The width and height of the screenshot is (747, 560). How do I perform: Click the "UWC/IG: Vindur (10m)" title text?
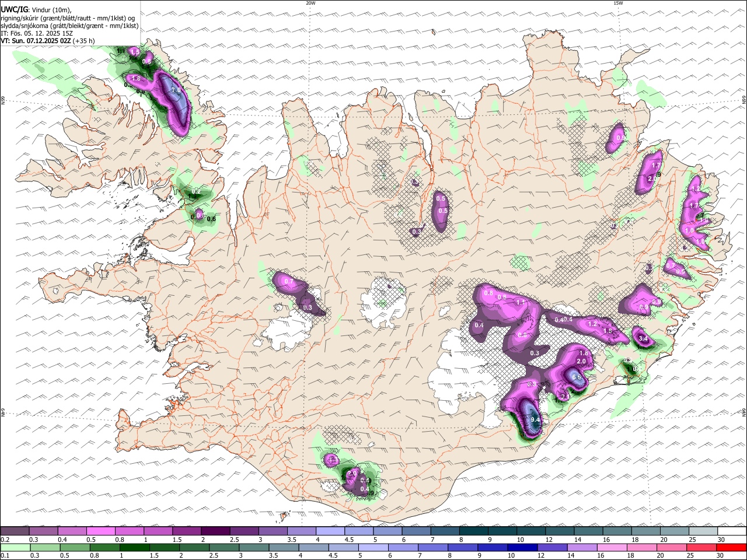[36, 9]
